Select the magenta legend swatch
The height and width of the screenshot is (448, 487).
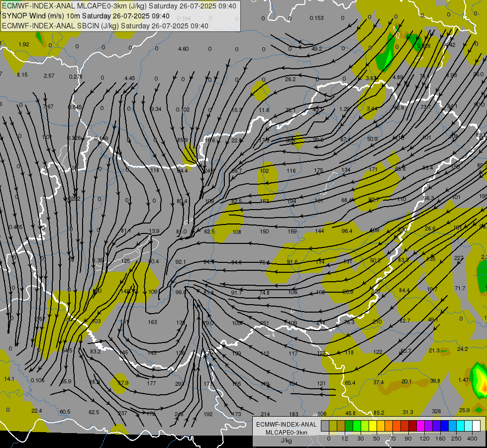coord(420,426)
